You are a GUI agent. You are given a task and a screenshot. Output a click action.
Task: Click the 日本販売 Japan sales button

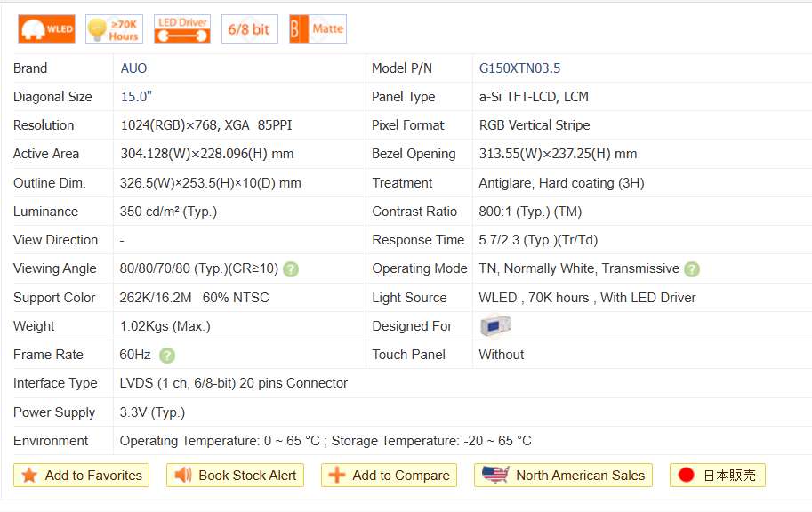[x=717, y=476]
